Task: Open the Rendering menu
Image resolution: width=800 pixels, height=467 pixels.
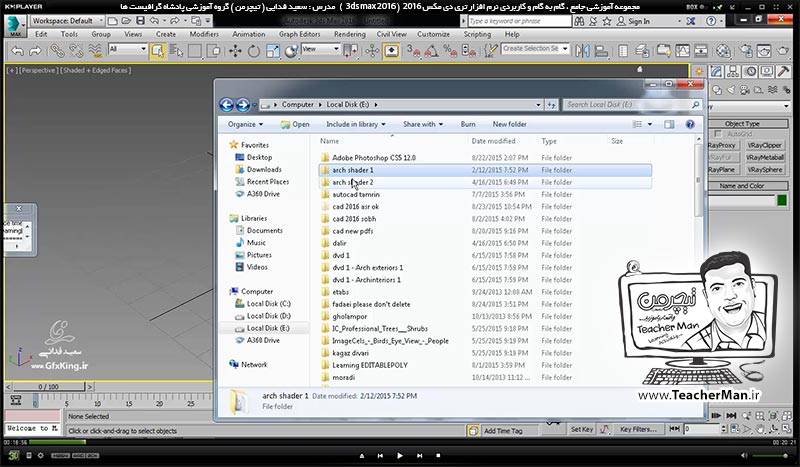Action: 349,34
